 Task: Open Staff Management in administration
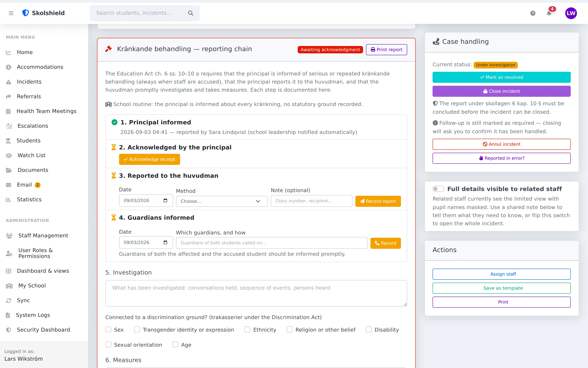[x=43, y=236]
